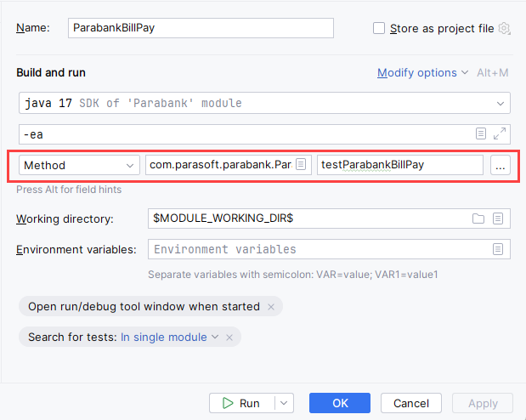Open the Modify options link
Image resolution: width=526 pixels, height=420 pixels.
pos(422,72)
